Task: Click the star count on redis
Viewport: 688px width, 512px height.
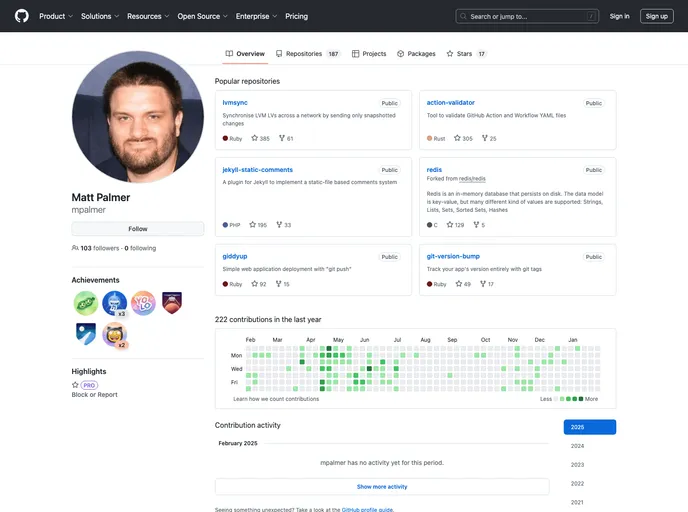Action: click(x=455, y=225)
